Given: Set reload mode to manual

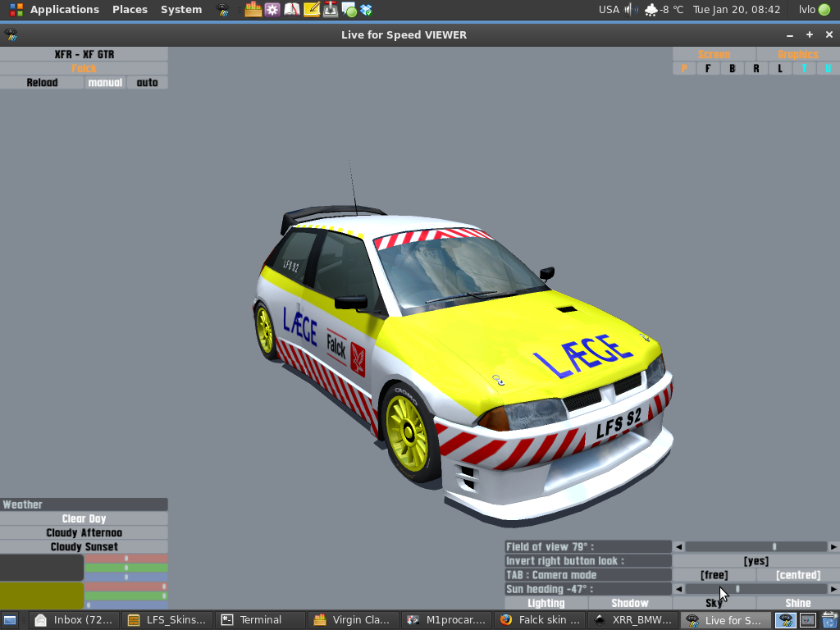Looking at the screenshot, I should [105, 83].
